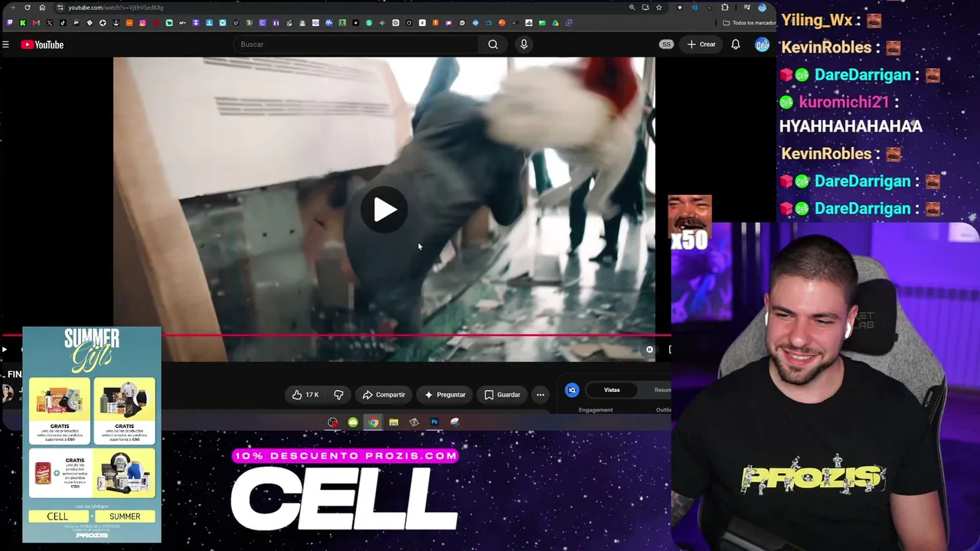980x551 pixels.
Task: Open the more actions three-dot menu
Action: 541,395
